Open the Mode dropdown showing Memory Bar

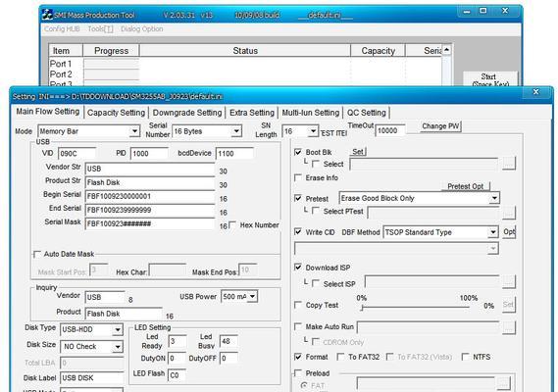coord(134,131)
